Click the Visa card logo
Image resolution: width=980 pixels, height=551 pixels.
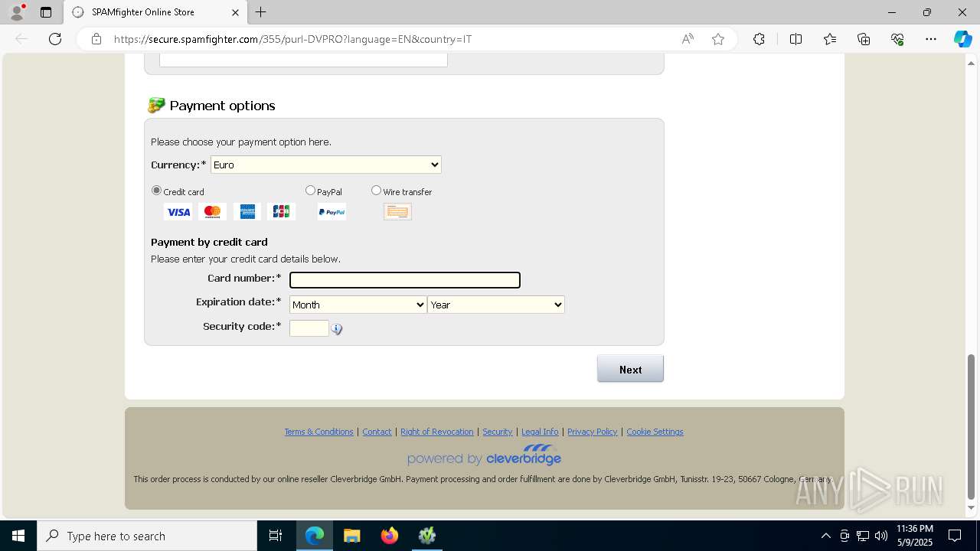(x=178, y=212)
